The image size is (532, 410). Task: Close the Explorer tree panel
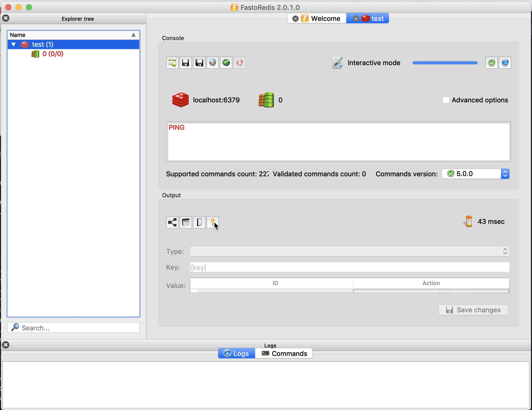click(x=6, y=18)
